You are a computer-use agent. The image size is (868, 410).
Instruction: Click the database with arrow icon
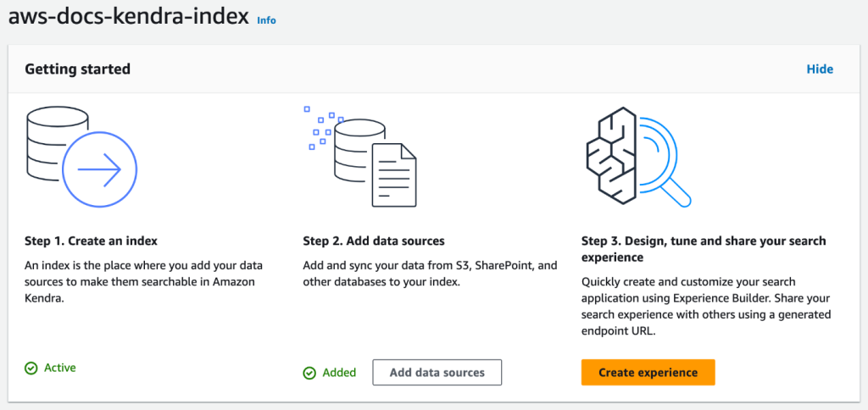(x=81, y=156)
